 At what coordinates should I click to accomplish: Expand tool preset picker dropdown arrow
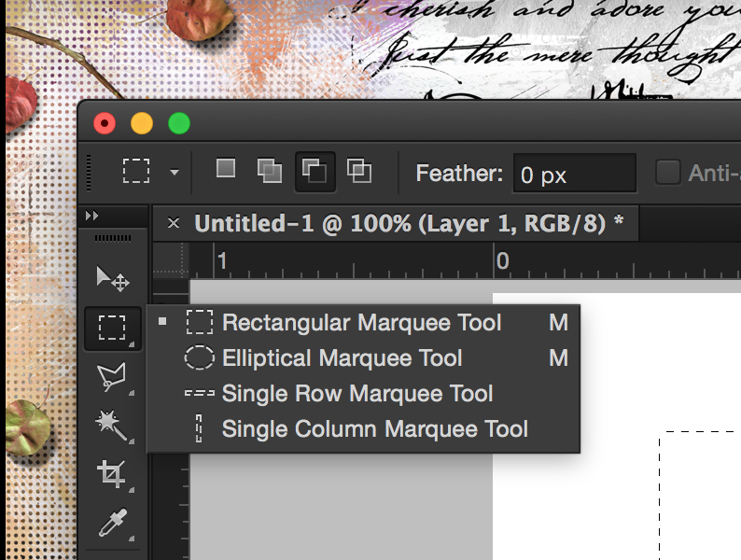(x=175, y=172)
